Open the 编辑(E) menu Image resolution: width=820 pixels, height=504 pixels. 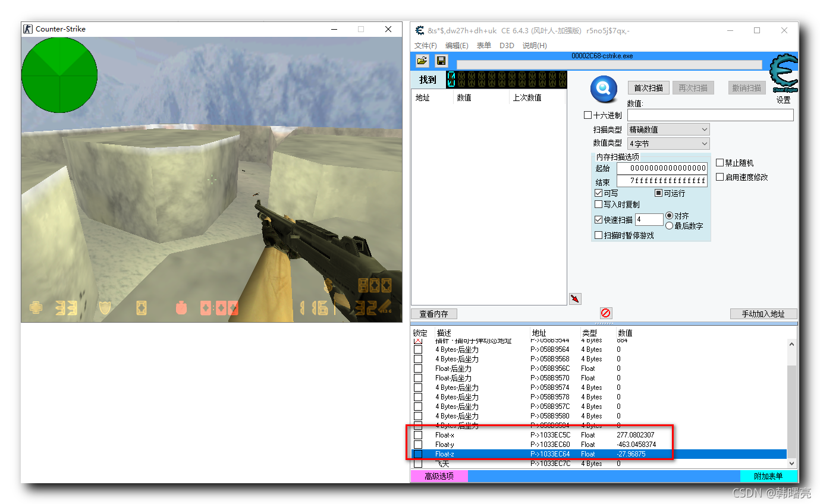click(457, 46)
